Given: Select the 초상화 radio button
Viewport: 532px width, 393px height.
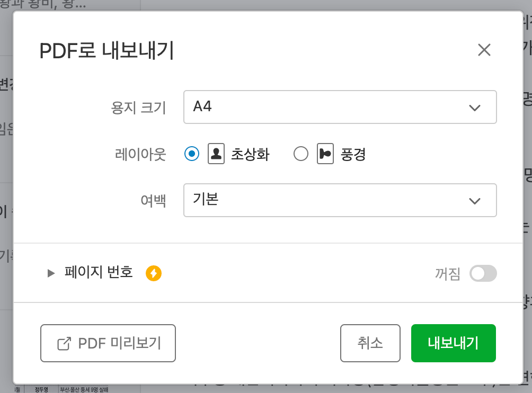Looking at the screenshot, I should tap(192, 154).
